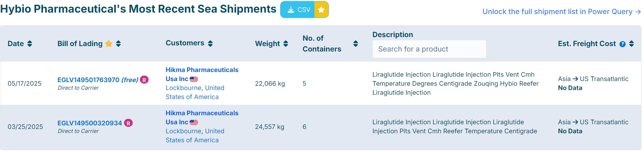
Task: Open Est. Freight Cost help tooltip
Action: point(622,44)
